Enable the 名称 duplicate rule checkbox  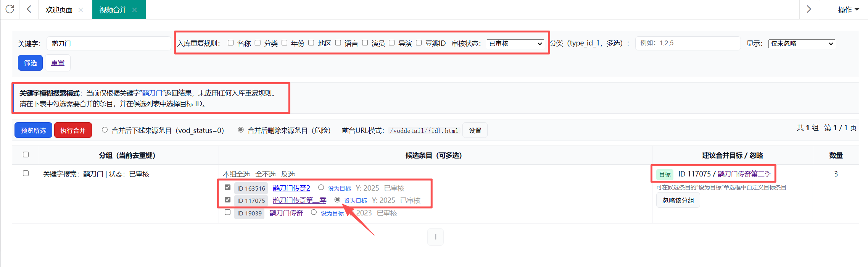pyautogui.click(x=230, y=43)
